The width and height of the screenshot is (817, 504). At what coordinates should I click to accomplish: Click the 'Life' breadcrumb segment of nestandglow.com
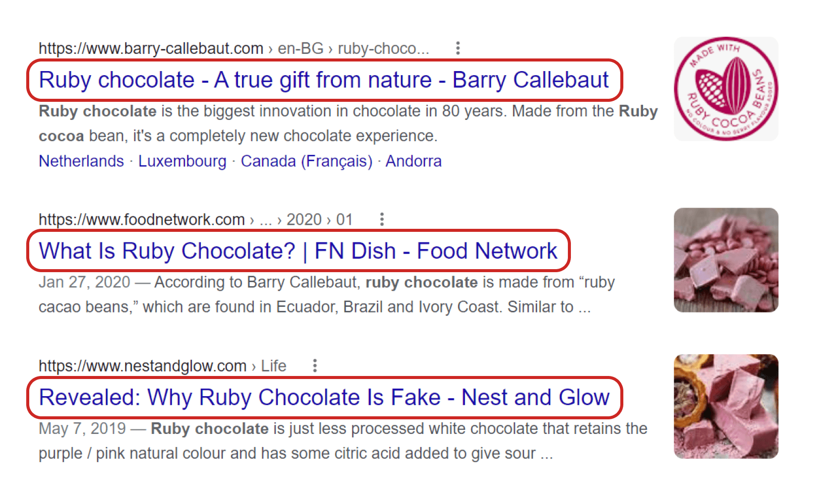(x=273, y=366)
